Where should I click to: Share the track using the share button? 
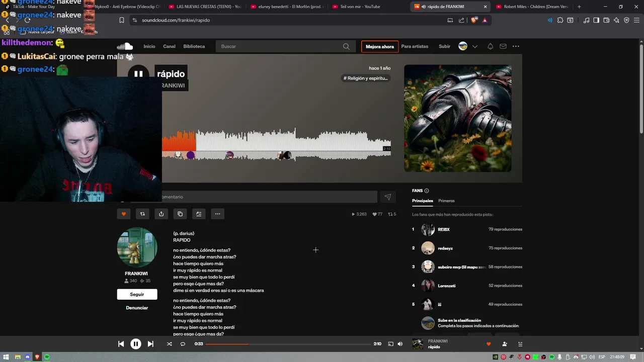pos(161,214)
